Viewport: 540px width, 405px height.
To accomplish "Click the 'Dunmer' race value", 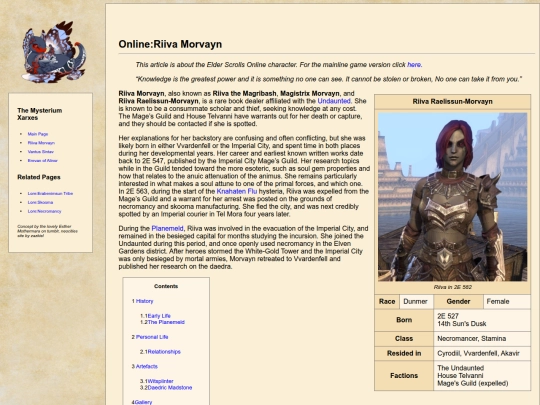I will coord(415,302).
